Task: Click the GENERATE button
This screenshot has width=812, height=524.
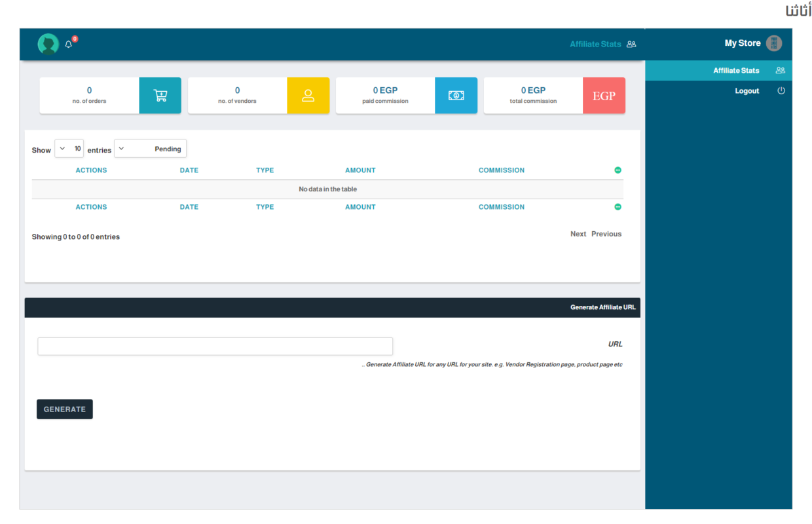Action: pyautogui.click(x=65, y=409)
